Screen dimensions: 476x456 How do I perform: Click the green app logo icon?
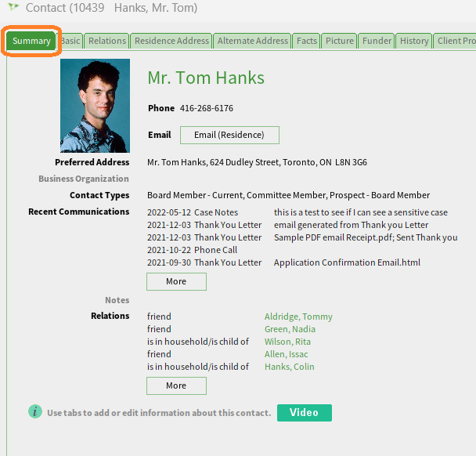(x=13, y=7)
